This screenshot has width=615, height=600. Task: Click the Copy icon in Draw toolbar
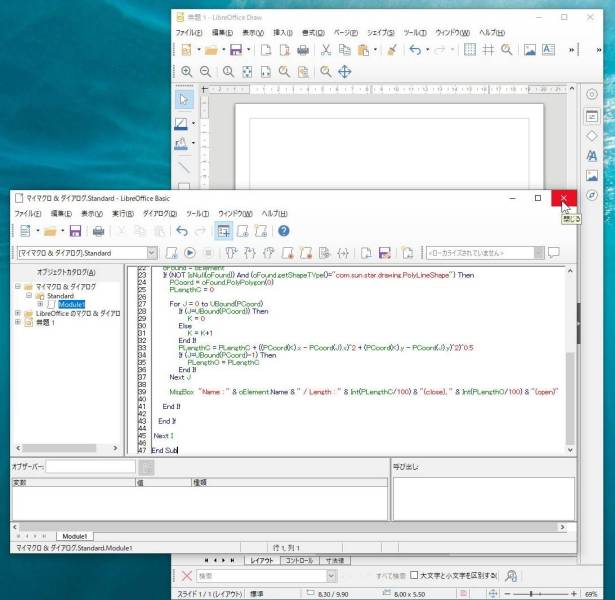pos(344,50)
